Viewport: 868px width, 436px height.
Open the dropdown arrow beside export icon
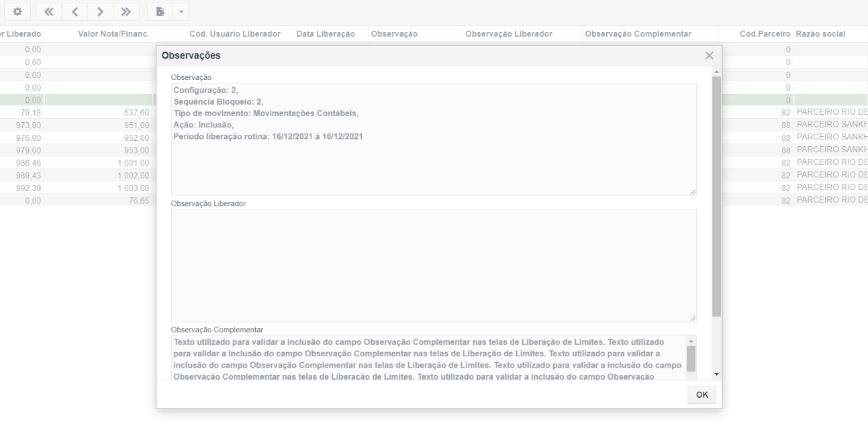(x=181, y=11)
